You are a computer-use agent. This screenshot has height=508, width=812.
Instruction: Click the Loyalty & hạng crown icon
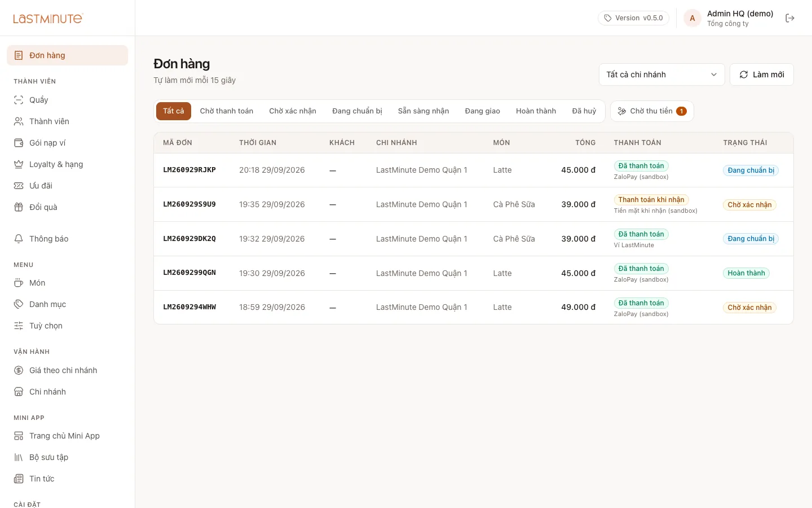tap(19, 164)
